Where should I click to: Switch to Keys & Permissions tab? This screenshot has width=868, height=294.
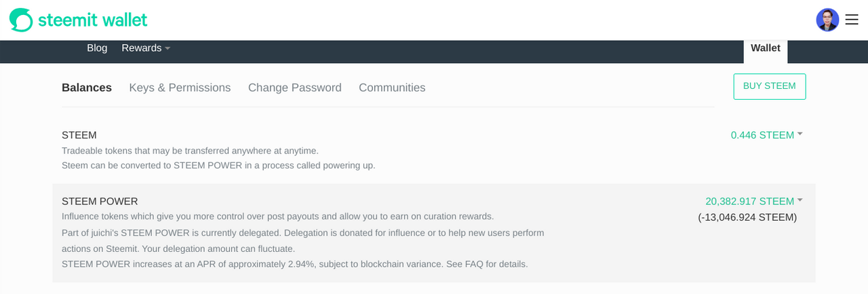pyautogui.click(x=180, y=88)
